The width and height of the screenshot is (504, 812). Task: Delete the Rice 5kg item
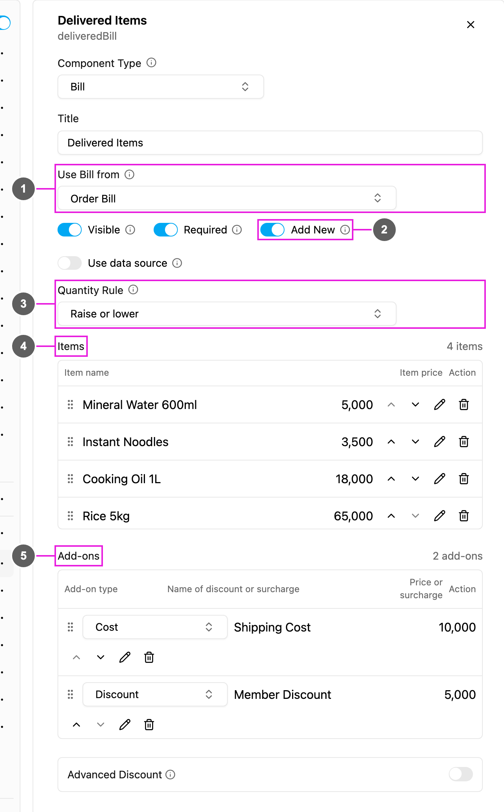click(x=464, y=516)
